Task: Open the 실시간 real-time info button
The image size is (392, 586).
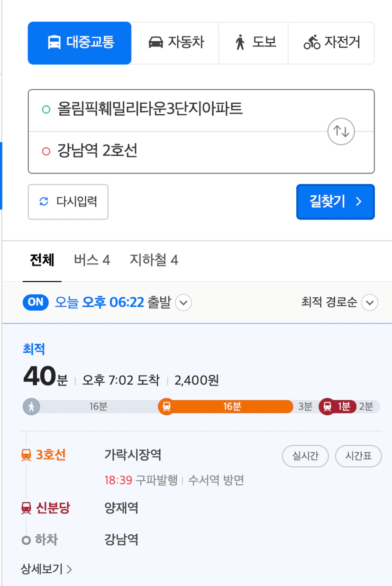Action: pos(306,457)
